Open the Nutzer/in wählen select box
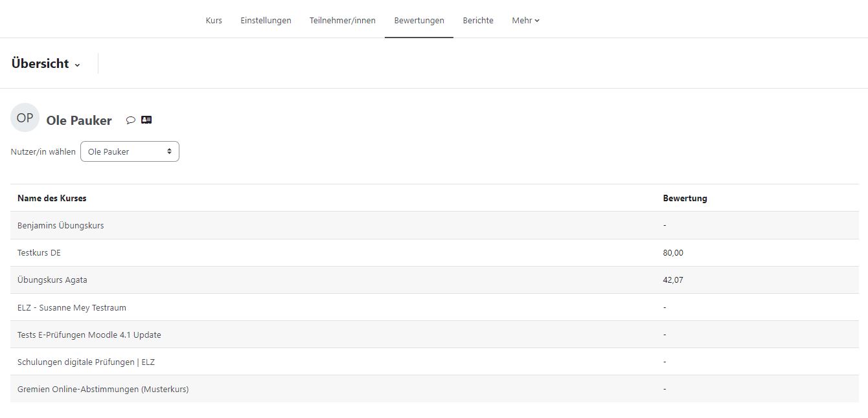Screen dimensions: 868x418 point(130,151)
